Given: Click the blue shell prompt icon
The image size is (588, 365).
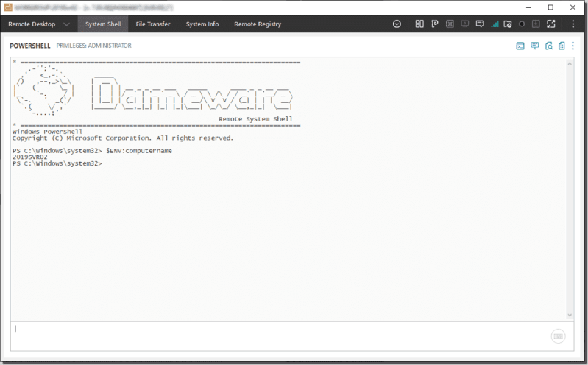Looking at the screenshot, I should [x=520, y=46].
